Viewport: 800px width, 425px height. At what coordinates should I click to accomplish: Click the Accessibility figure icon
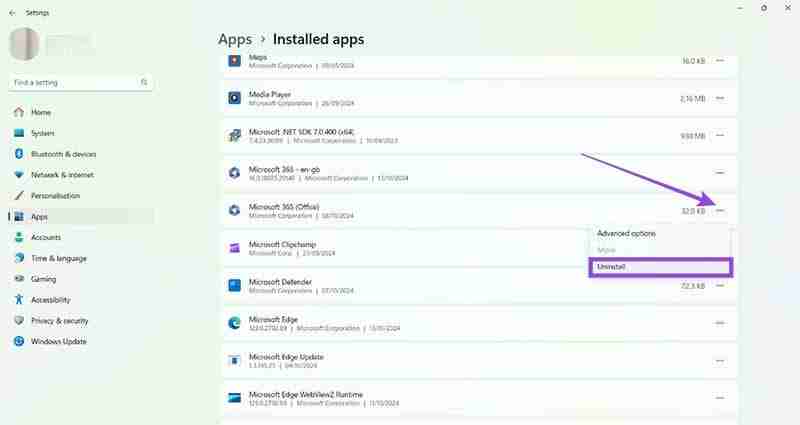click(x=19, y=299)
